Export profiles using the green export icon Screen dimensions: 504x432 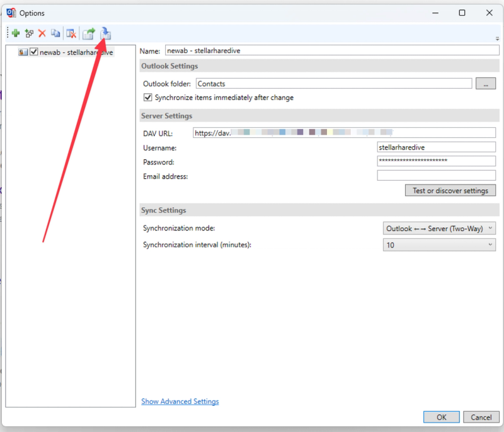pos(88,33)
